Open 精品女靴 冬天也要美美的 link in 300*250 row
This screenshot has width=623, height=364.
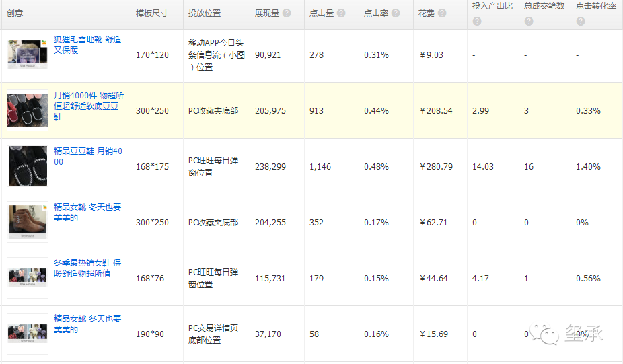click(x=87, y=212)
